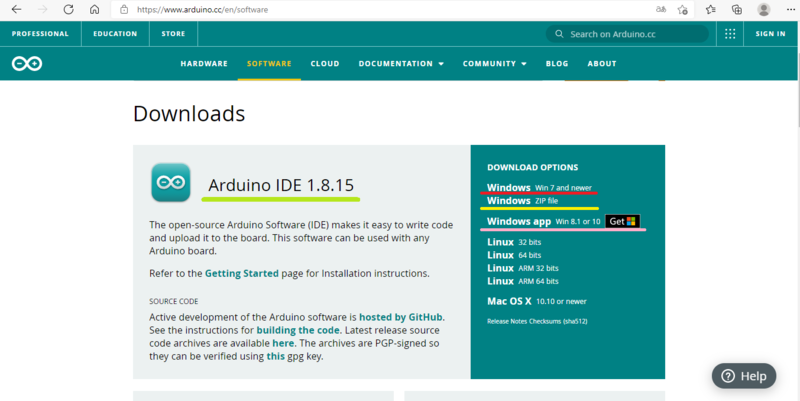Viewport: 800px width, 401px height.
Task: Click the 'here' source archives link
Action: pyautogui.click(x=283, y=343)
